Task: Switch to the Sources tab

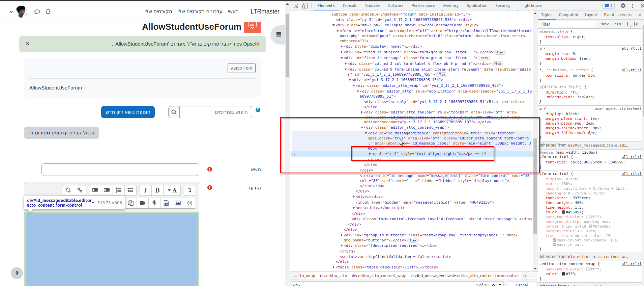Action: [x=372, y=6]
